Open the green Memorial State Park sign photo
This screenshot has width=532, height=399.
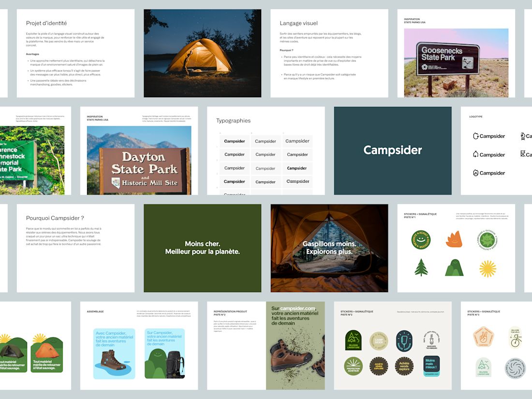[32, 160]
